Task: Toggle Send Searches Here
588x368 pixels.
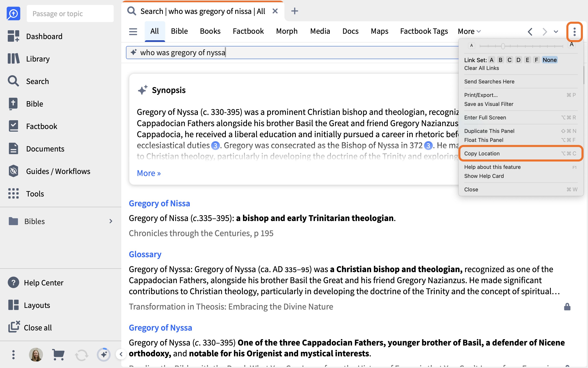Action: pos(489,82)
